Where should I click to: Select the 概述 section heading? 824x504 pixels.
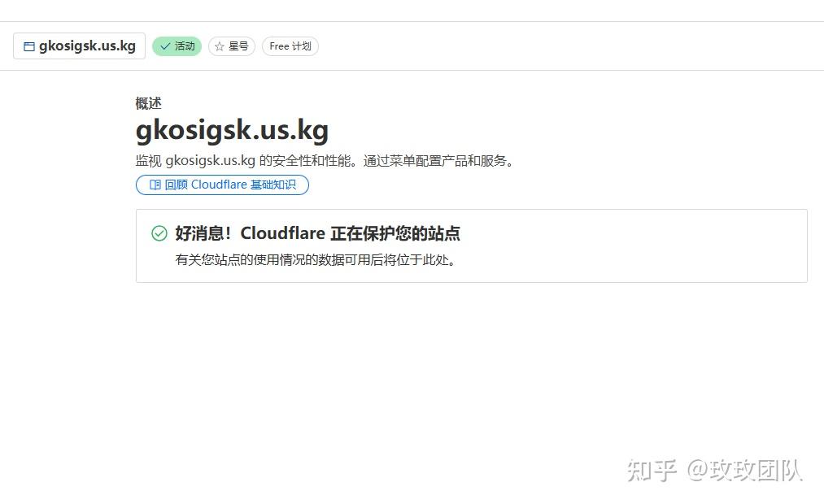coord(147,103)
